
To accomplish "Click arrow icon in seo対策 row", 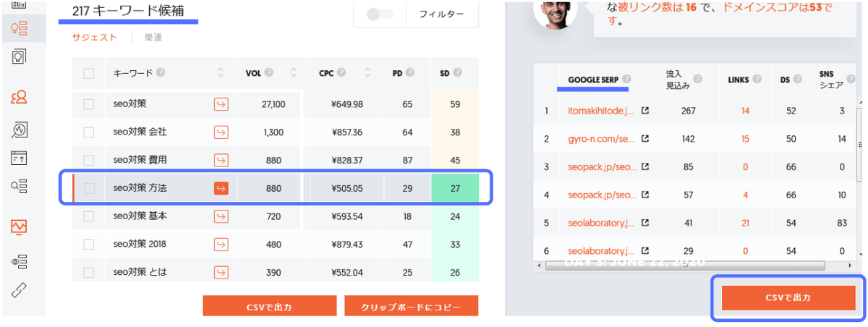I will [221, 104].
